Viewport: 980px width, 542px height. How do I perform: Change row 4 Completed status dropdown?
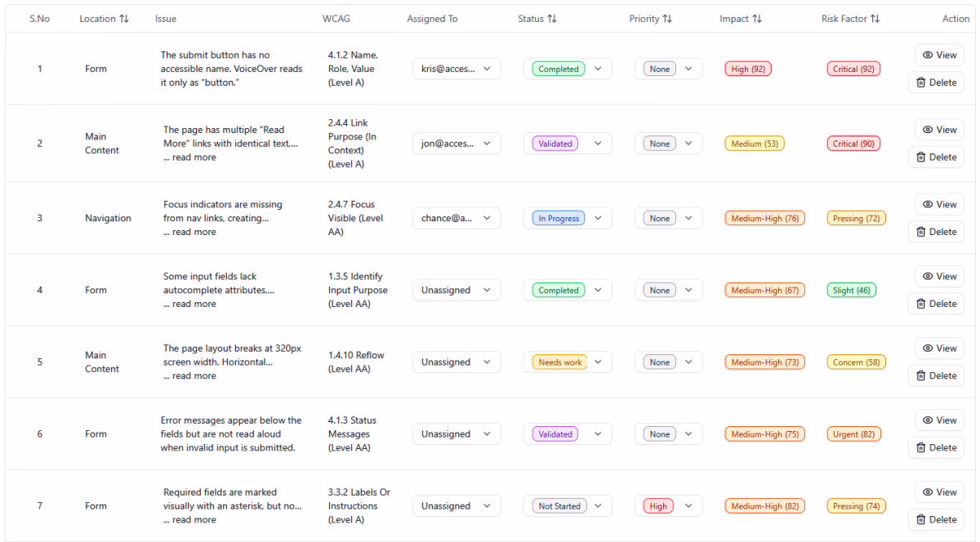point(568,291)
